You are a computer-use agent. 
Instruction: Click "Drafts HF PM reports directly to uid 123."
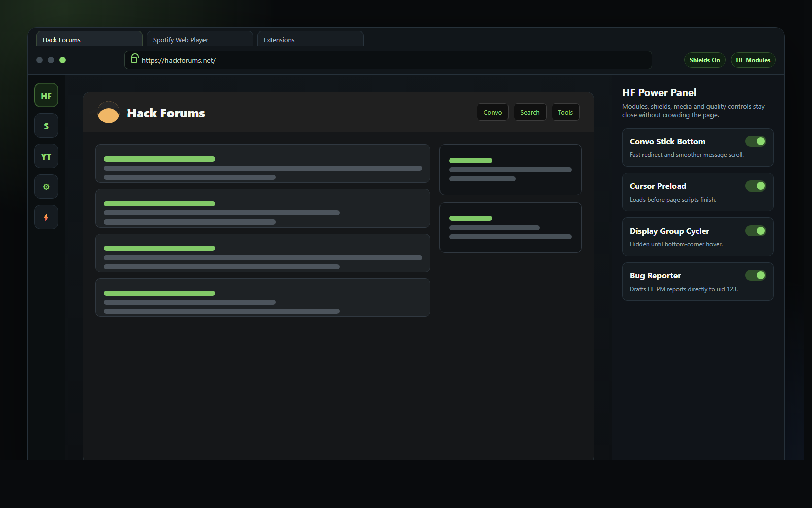coord(684,289)
